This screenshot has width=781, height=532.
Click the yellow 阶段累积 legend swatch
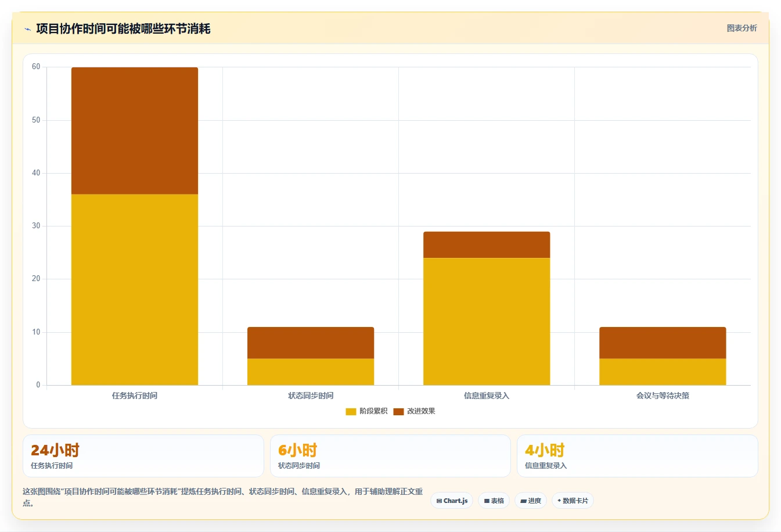351,412
